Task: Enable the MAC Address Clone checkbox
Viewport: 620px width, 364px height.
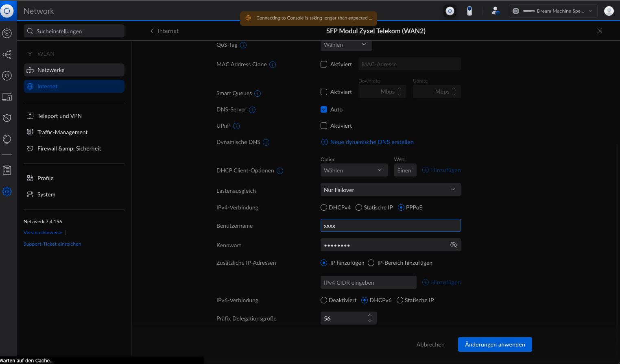Action: pyautogui.click(x=324, y=64)
